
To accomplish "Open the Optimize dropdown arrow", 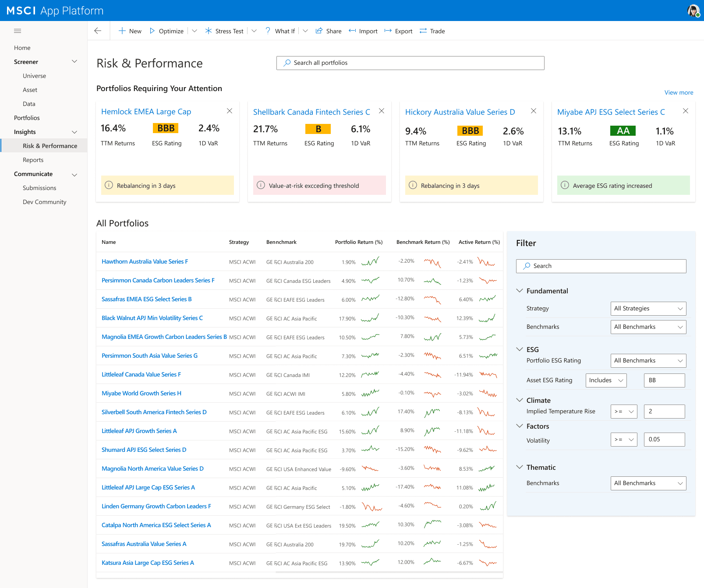I will pos(195,31).
